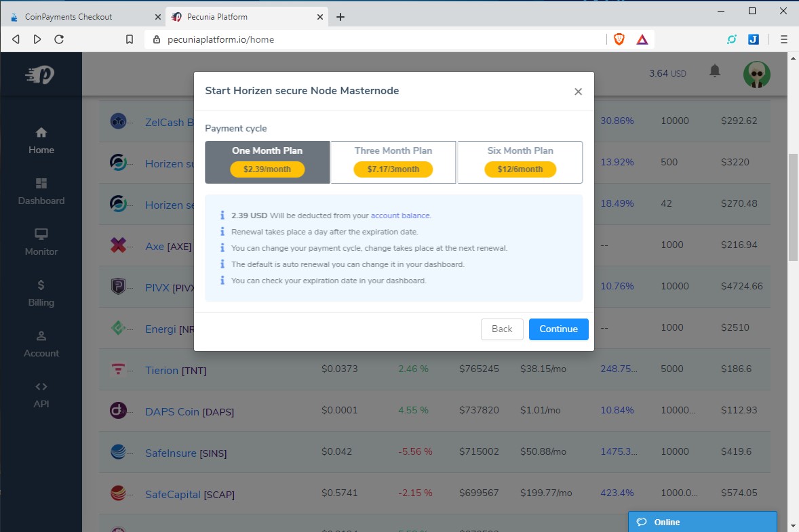Click the teal sync extension icon
The height and width of the screenshot is (532, 799).
(x=732, y=39)
